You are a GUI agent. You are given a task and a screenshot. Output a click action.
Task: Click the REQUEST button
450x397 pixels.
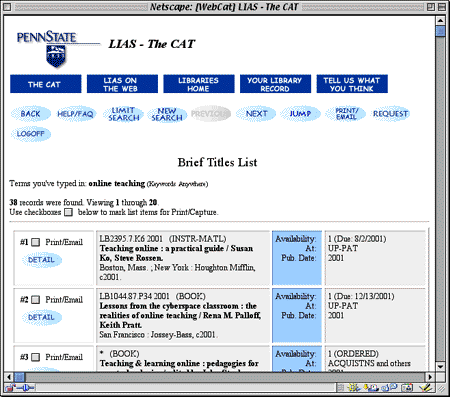390,114
